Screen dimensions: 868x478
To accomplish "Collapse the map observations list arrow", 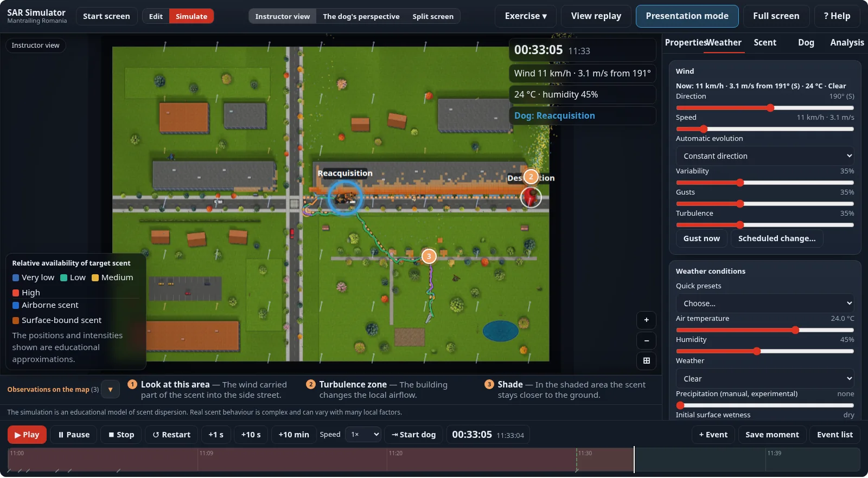I will [110, 389].
